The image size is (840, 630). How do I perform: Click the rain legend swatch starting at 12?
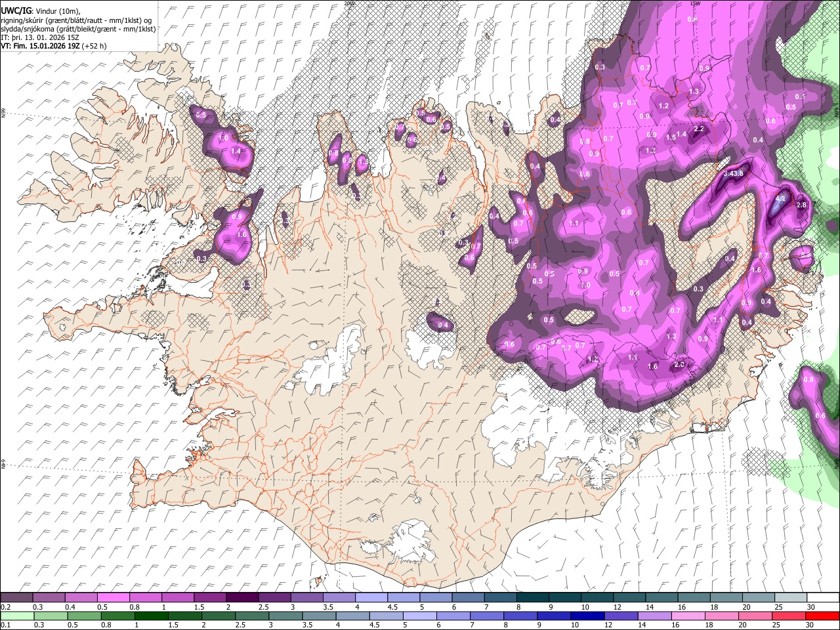(621, 616)
